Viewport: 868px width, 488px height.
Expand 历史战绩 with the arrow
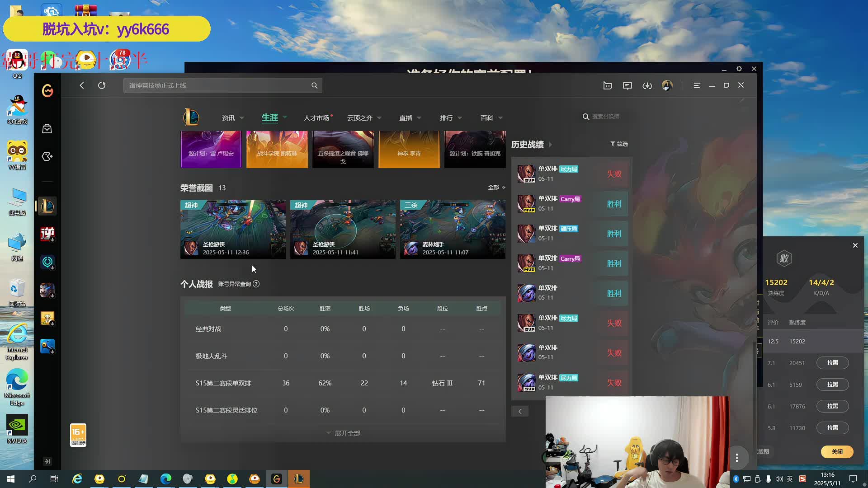point(550,145)
